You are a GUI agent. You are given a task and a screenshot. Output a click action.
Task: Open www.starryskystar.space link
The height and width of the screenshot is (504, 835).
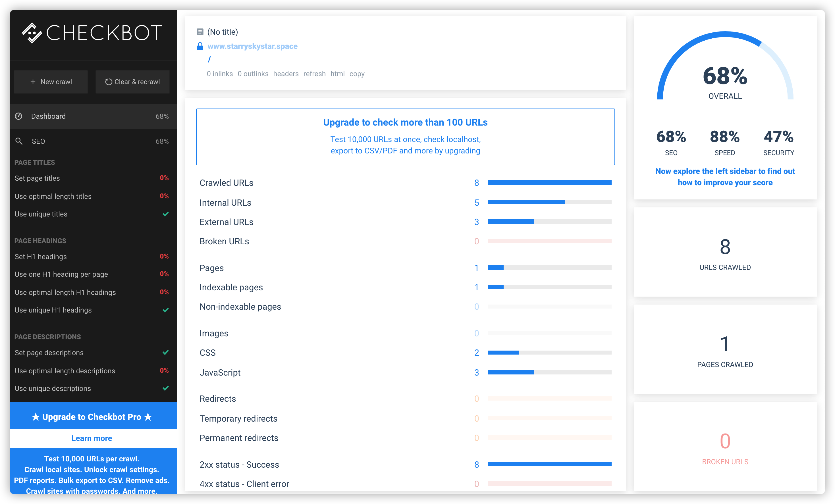coord(252,46)
